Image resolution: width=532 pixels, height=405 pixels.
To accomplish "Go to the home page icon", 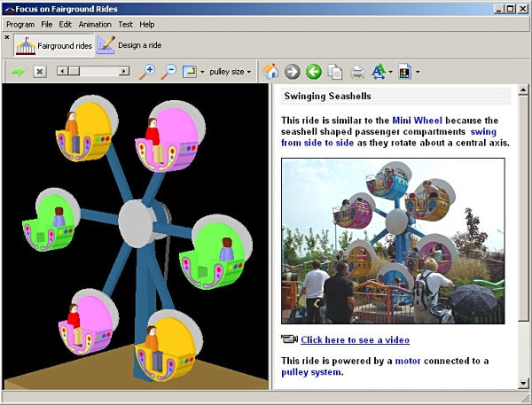I will (271, 72).
